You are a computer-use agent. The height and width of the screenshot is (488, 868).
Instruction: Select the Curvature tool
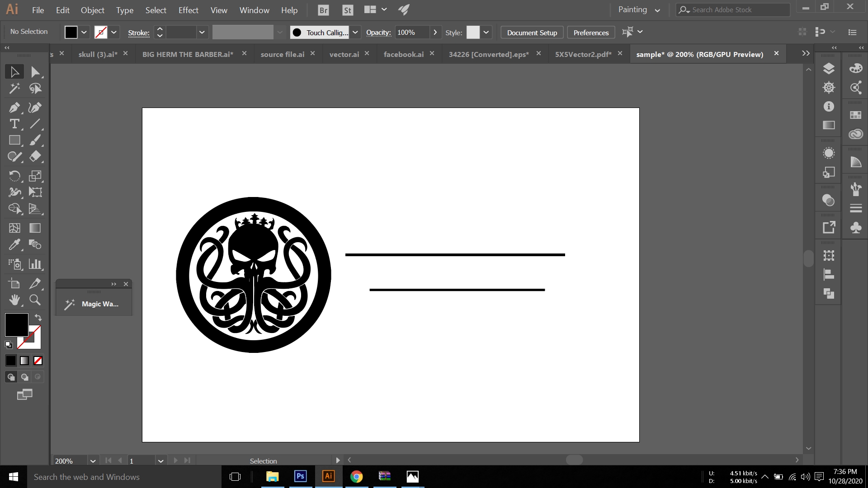tap(35, 108)
